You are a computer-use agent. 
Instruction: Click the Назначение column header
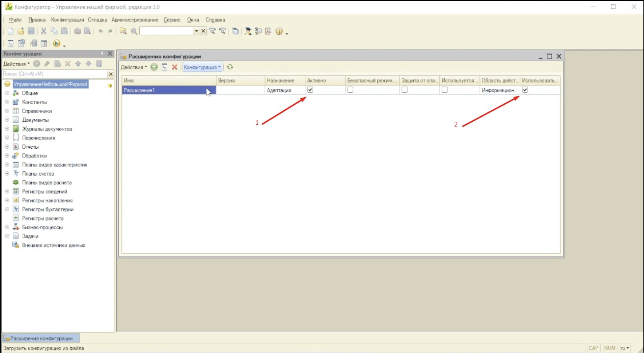(x=285, y=80)
